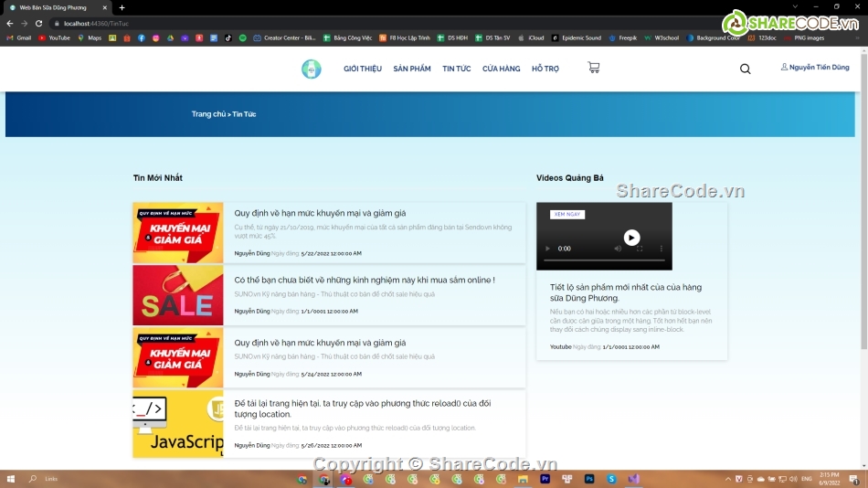This screenshot has width=868, height=488.
Task: Open the Creator Center bookmark
Action: (x=284, y=38)
